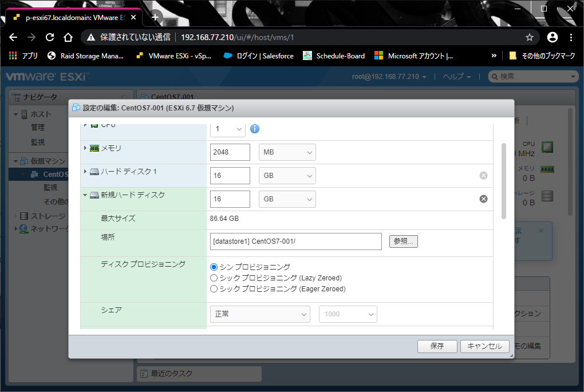Viewport: 584px width, 392px height.
Task: Open a new browser tab
Action: (x=155, y=17)
